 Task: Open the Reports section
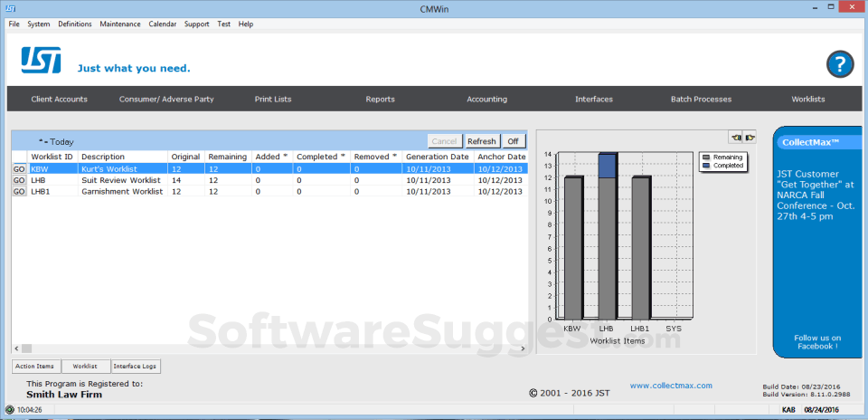[x=381, y=100]
